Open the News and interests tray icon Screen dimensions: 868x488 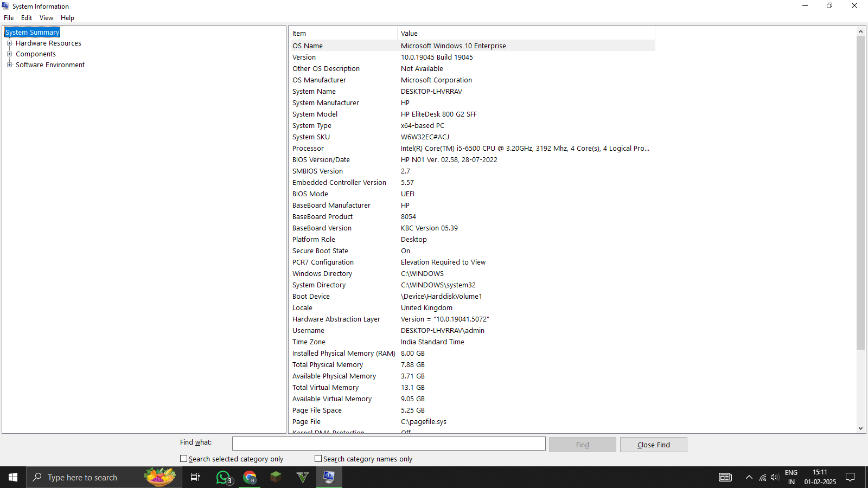pyautogui.click(x=725, y=477)
